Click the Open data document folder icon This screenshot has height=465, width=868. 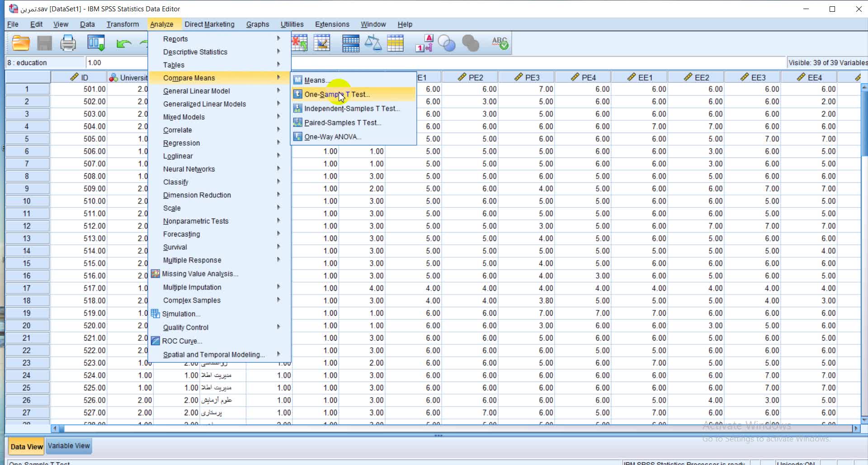click(21, 43)
